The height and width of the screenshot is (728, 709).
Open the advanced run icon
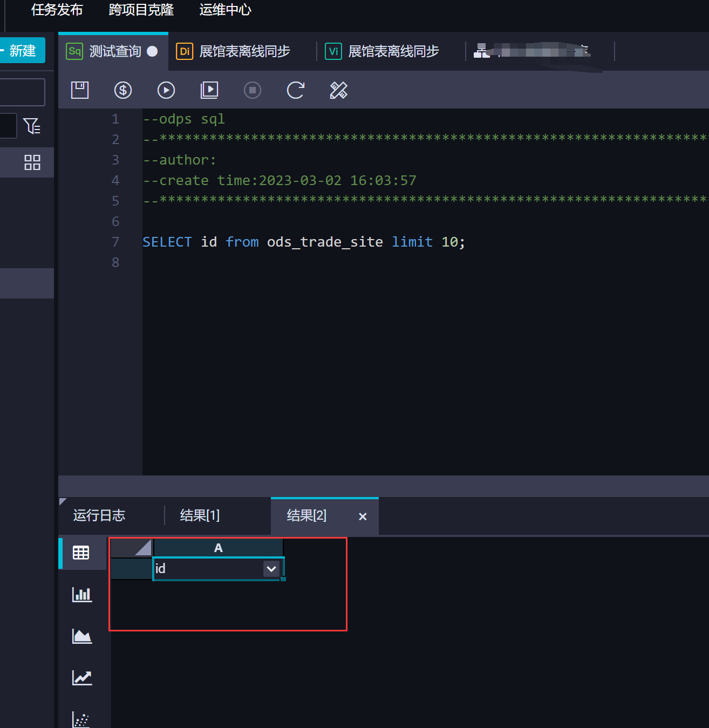(x=209, y=90)
